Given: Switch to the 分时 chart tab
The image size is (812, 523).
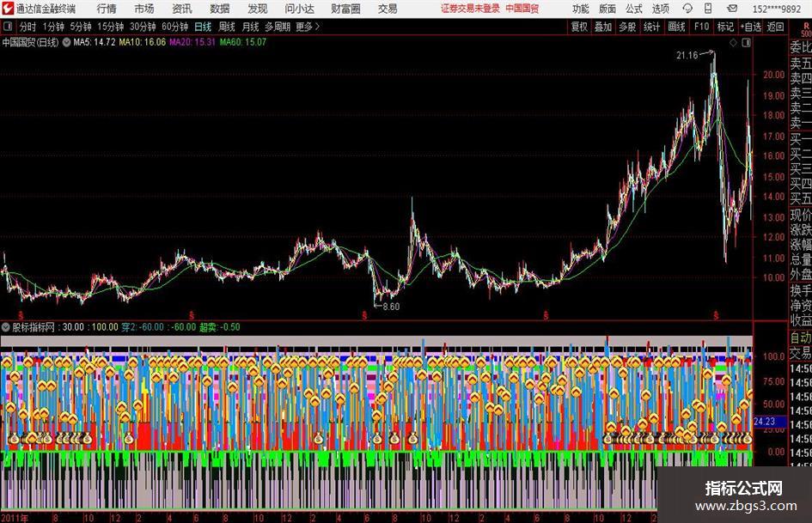Looking at the screenshot, I should point(28,27).
